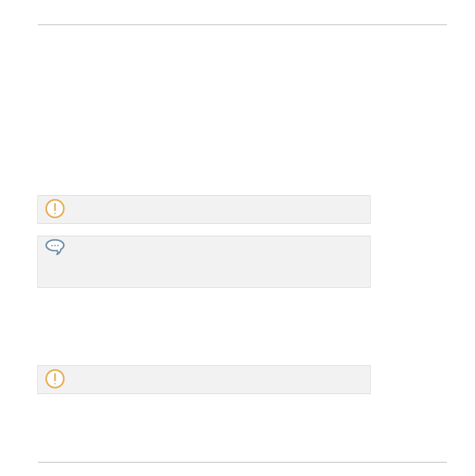Click the right border of the lower warning box
Screen dimensions: 475x476
point(370,379)
